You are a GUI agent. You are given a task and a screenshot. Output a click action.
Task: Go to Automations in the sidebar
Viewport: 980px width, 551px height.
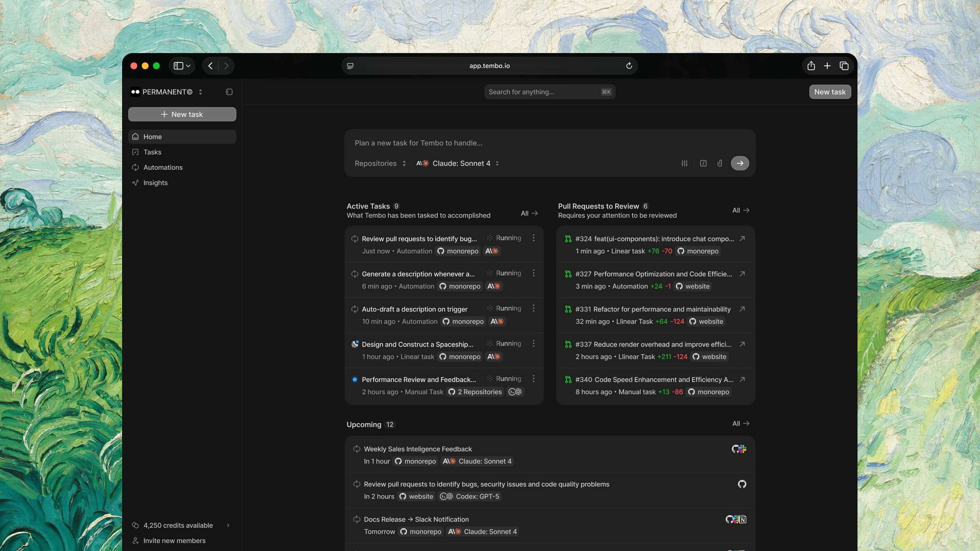(163, 167)
